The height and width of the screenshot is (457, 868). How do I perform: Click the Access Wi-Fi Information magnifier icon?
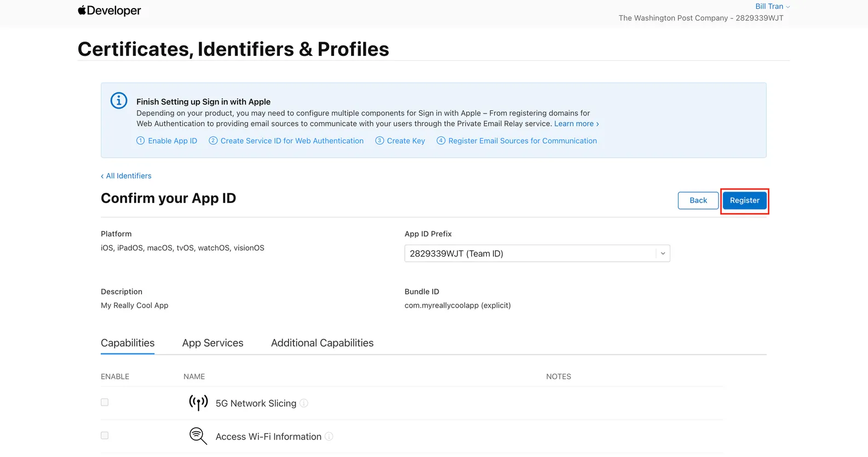click(198, 436)
